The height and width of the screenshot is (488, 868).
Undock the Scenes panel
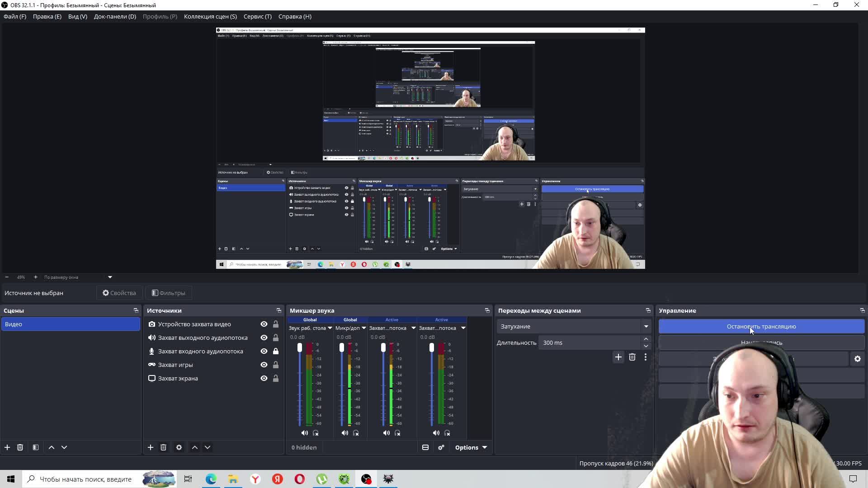(136, 310)
